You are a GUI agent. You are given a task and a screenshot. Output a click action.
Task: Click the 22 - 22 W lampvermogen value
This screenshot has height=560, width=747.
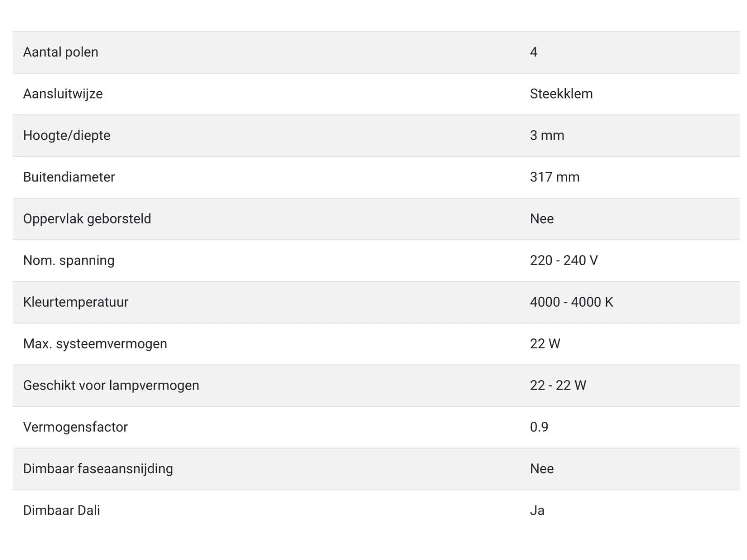point(558,385)
